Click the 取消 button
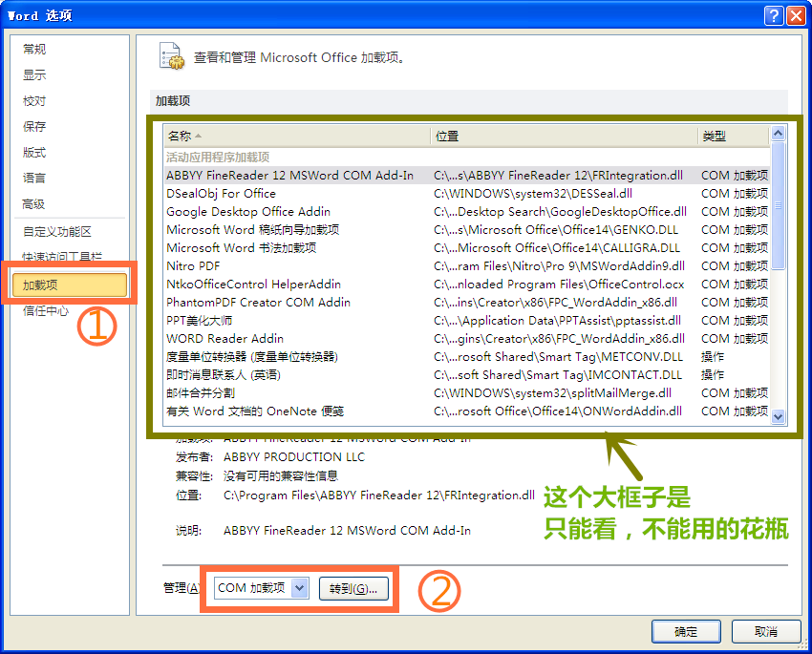 tap(766, 631)
